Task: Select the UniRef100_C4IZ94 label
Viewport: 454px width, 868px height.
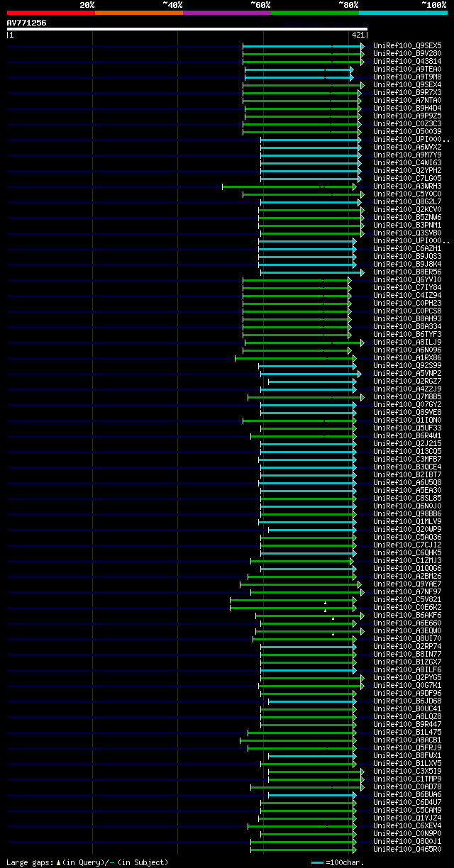Action: click(407, 295)
